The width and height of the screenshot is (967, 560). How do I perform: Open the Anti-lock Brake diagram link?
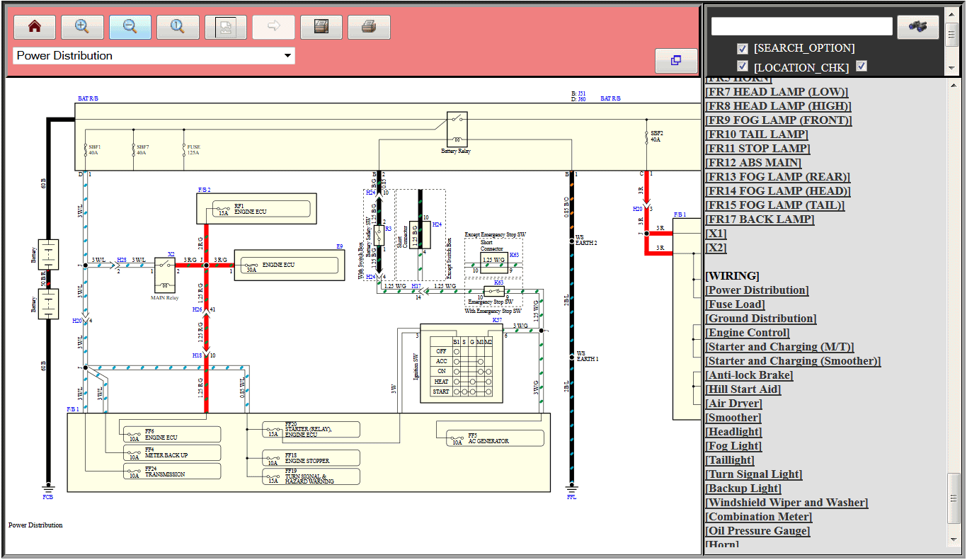pos(749,375)
